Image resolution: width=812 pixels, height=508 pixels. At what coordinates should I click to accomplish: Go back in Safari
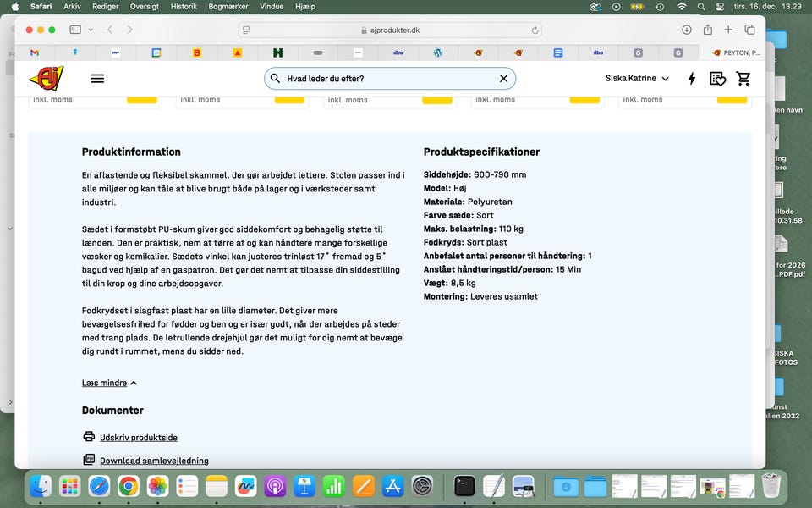click(x=110, y=30)
